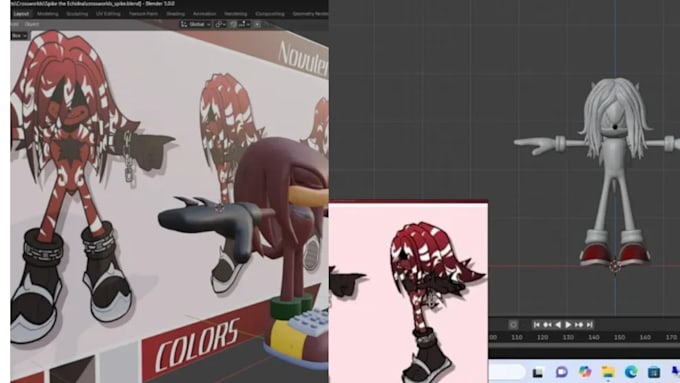Jump to previous keyframe in timeline

pyautogui.click(x=547, y=324)
